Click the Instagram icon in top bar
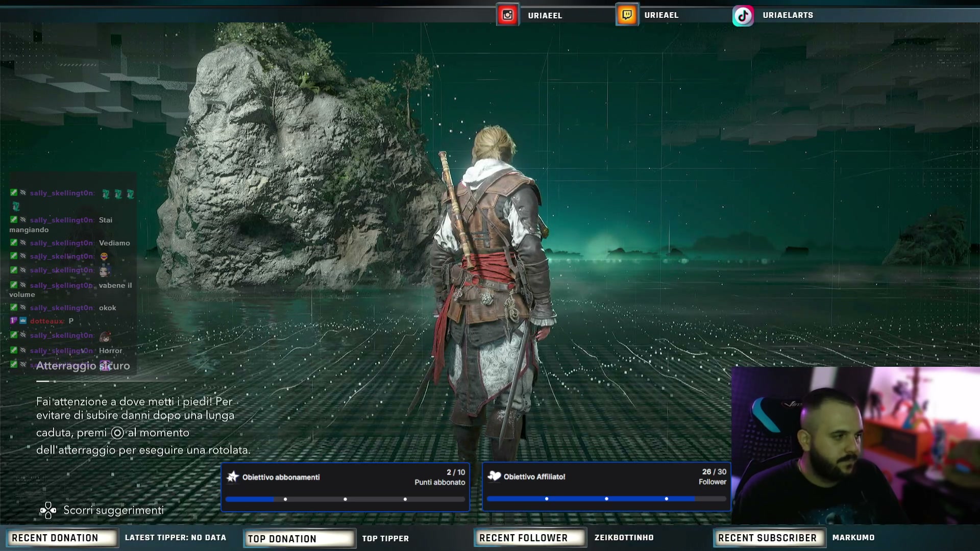The height and width of the screenshot is (551, 980). (507, 15)
